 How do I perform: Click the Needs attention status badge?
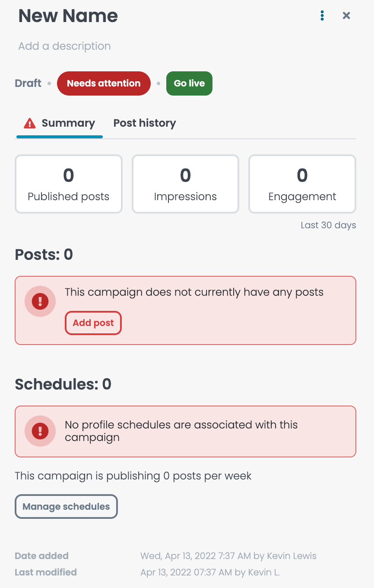(104, 83)
